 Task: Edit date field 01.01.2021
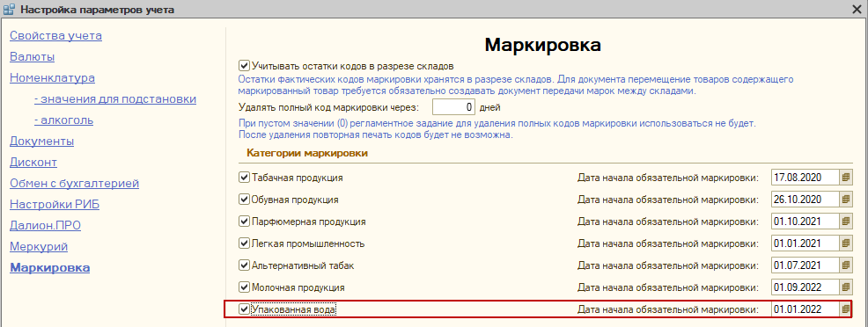(805, 243)
